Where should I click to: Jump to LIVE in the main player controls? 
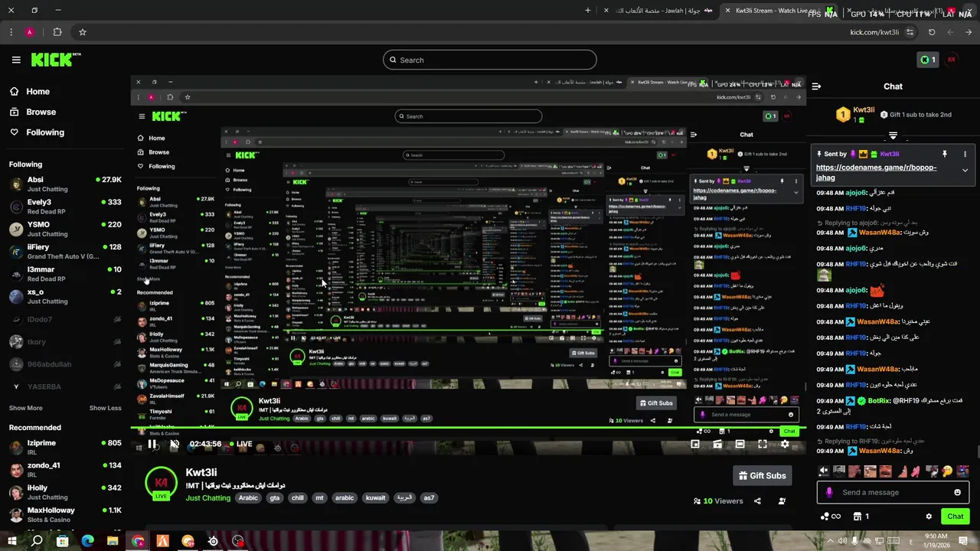(x=240, y=444)
